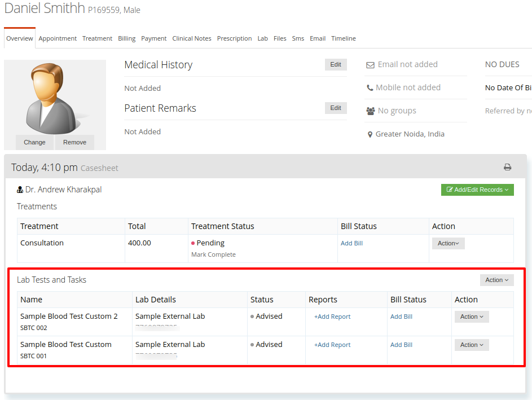
Task: Remove the patient profile photo
Action: click(74, 142)
